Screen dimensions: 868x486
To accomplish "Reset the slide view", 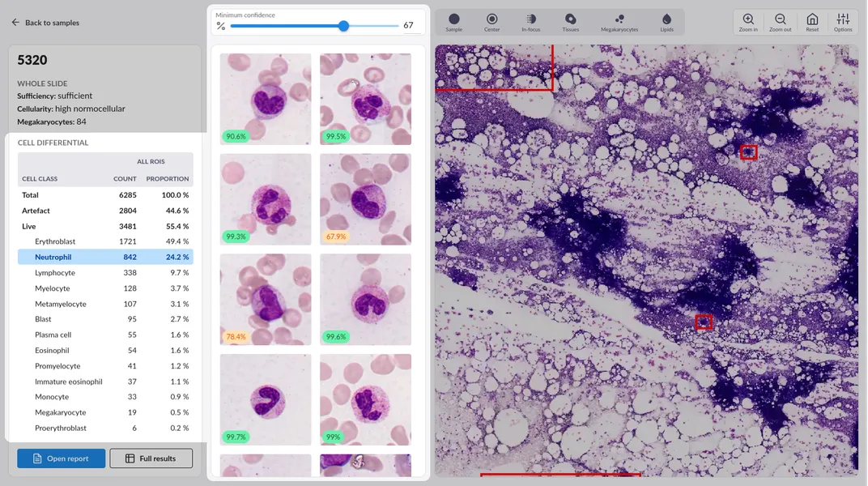I will coord(812,22).
